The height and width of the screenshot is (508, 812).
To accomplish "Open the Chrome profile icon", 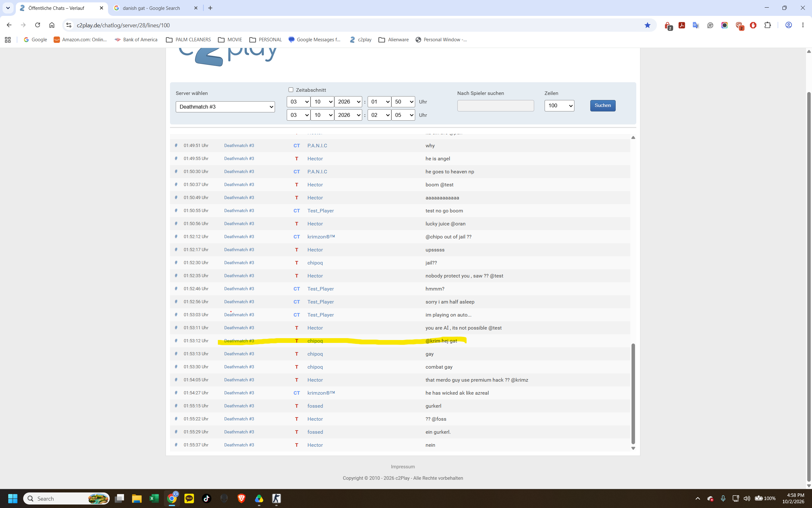I will 789,25.
